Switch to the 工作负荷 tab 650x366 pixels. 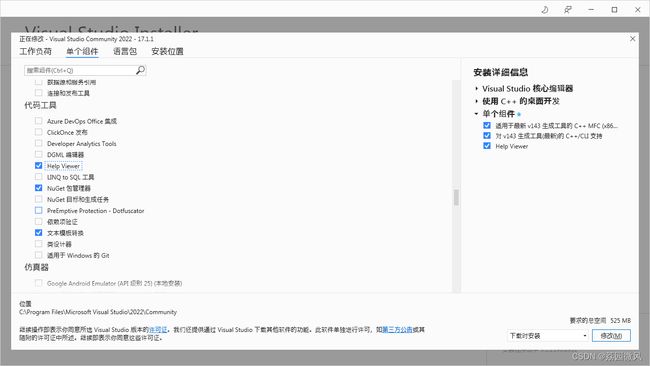(36, 51)
